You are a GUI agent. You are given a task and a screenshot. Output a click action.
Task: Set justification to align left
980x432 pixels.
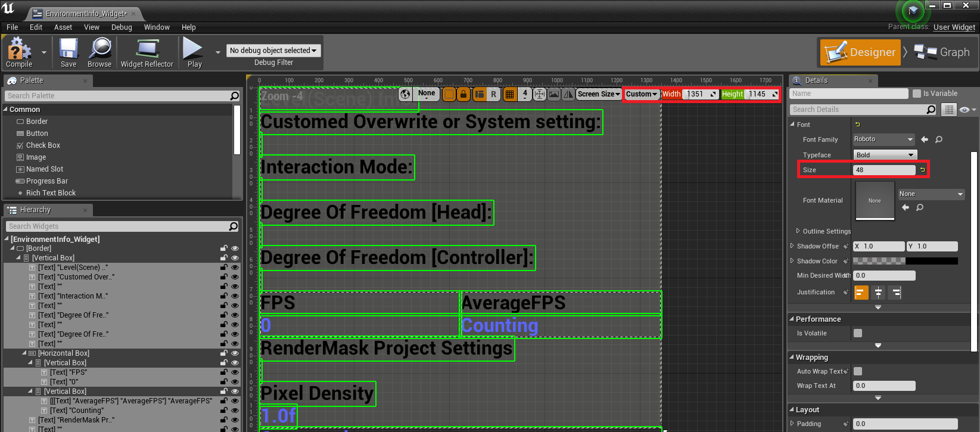(x=861, y=292)
